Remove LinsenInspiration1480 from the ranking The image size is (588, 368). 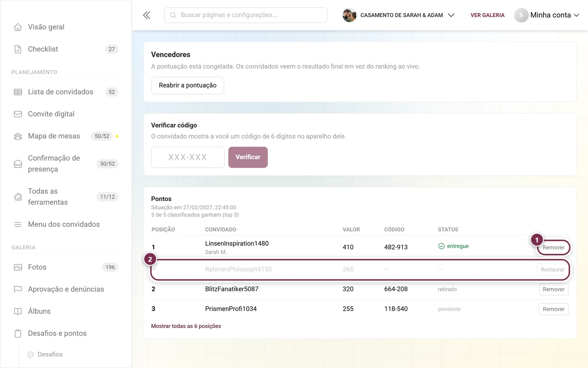(x=553, y=247)
